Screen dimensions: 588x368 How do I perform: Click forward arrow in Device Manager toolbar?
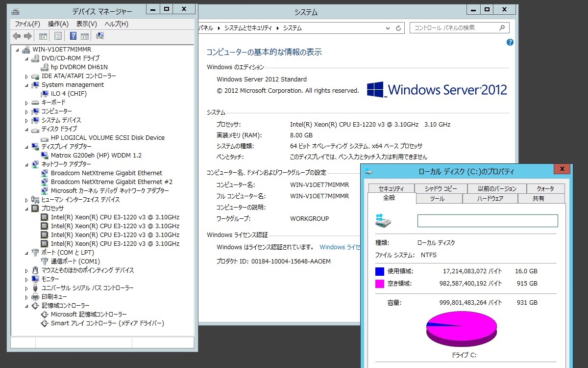click(28, 36)
